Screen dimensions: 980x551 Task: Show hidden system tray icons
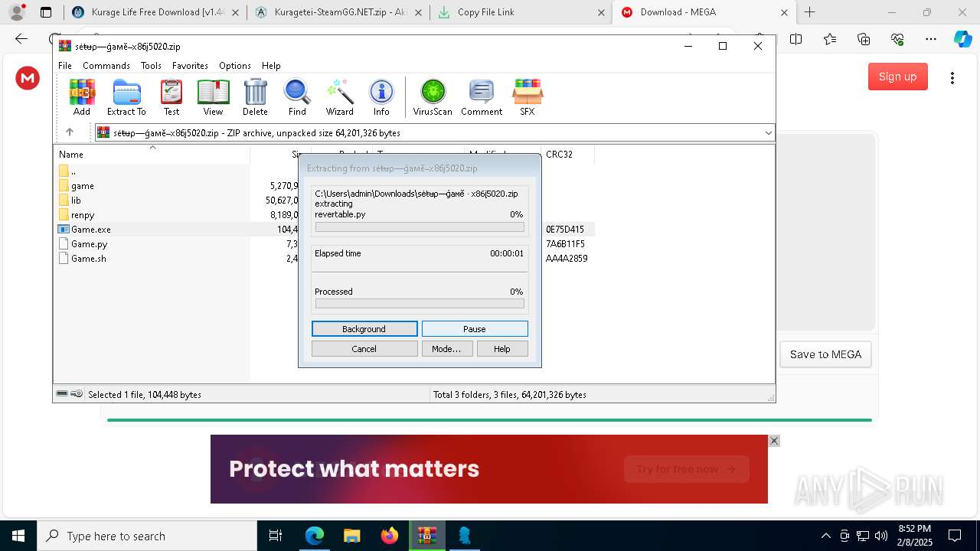(x=825, y=536)
